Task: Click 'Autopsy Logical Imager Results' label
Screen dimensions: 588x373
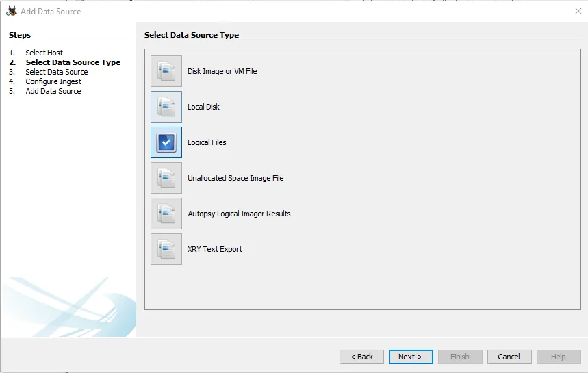Action: 239,214
